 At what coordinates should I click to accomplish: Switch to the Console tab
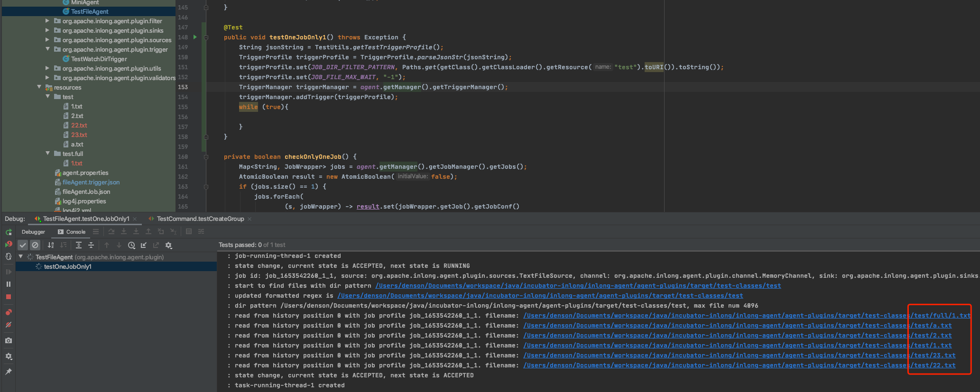point(72,232)
